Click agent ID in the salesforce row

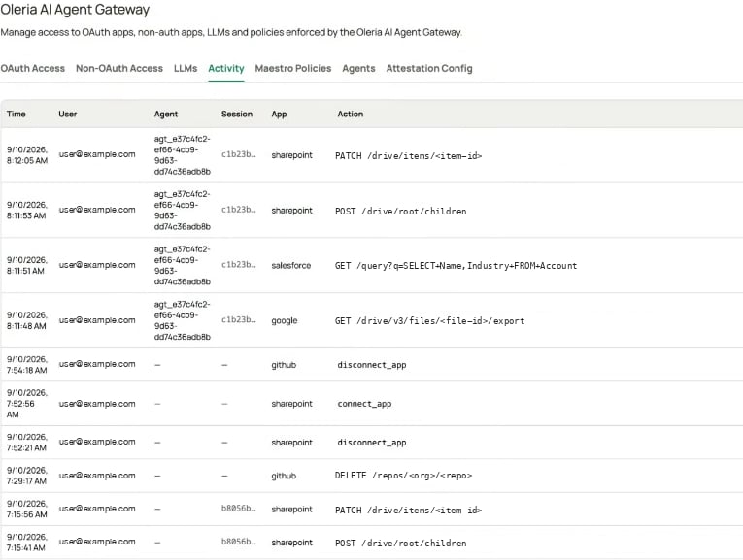click(182, 265)
